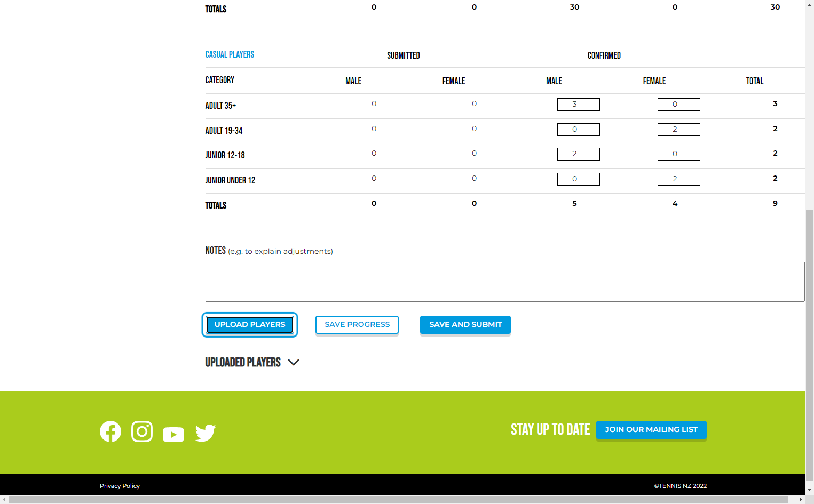Open the Twitter social link
Image resolution: width=814 pixels, height=504 pixels.
206,433
